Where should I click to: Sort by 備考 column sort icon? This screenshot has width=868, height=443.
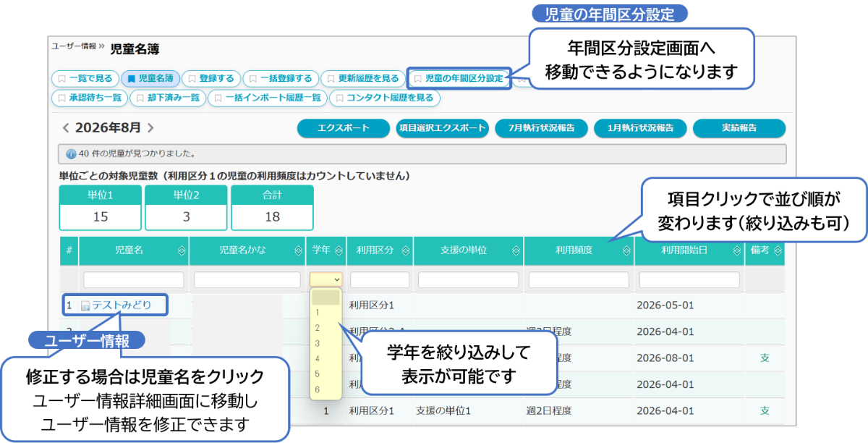click(778, 250)
